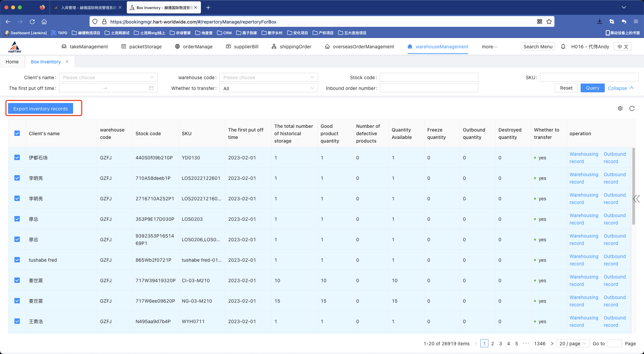The image size is (644, 354).
Task: Close the Box Inventory page tab
Action: click(x=67, y=61)
